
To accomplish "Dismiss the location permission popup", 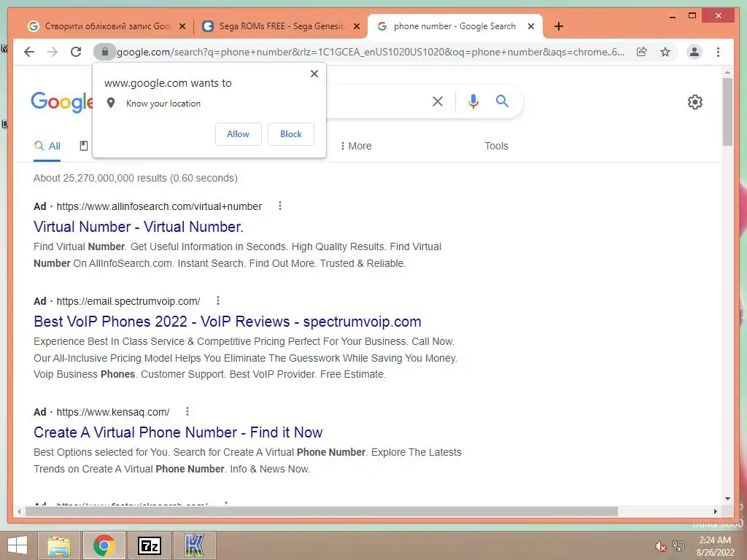I will (314, 74).
